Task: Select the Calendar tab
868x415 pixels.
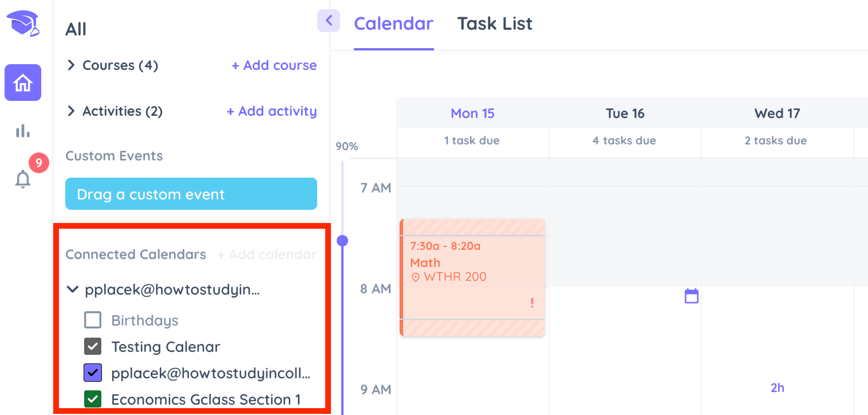Action: point(393,24)
